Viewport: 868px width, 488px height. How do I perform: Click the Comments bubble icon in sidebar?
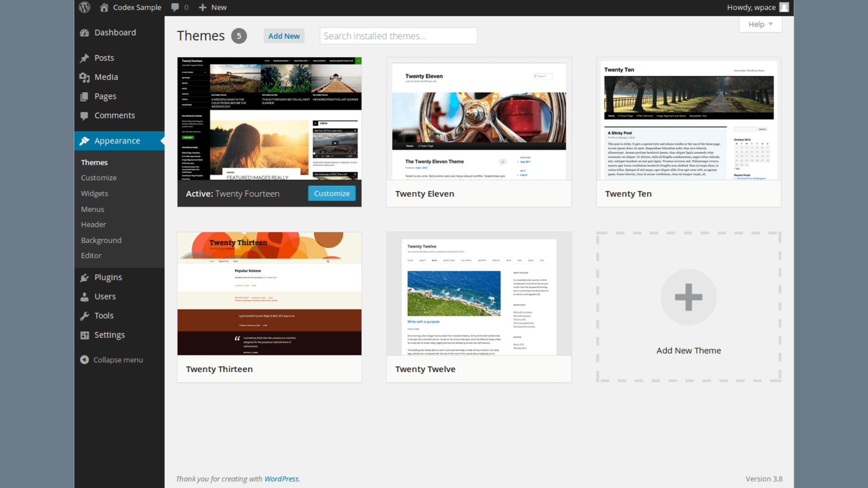pyautogui.click(x=85, y=116)
